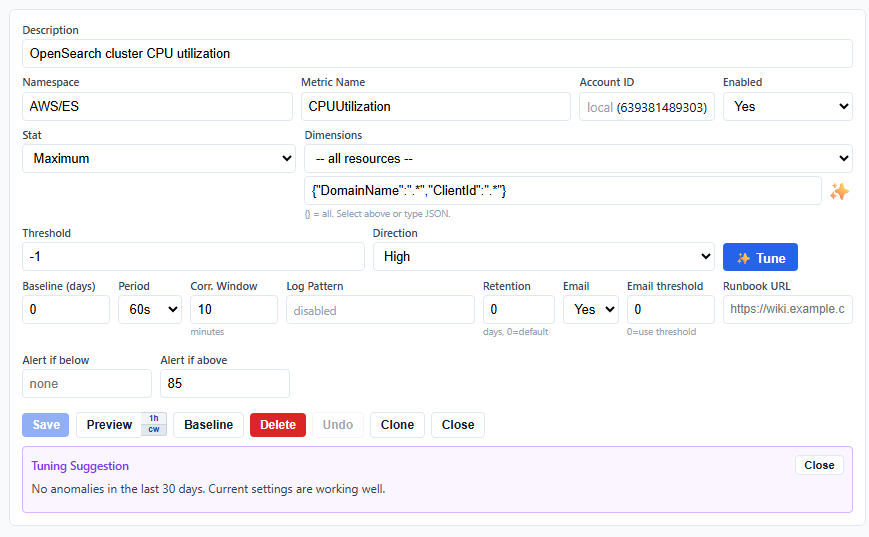The width and height of the screenshot is (869, 537).
Task: Expand the Dimensions all resources dropdown
Action: 578,158
